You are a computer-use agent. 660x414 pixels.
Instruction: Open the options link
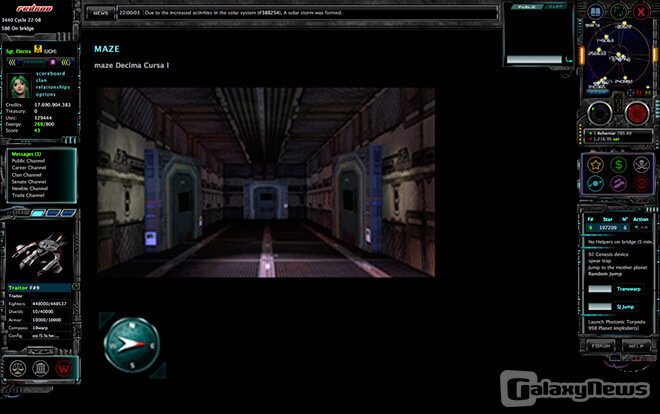[45, 94]
